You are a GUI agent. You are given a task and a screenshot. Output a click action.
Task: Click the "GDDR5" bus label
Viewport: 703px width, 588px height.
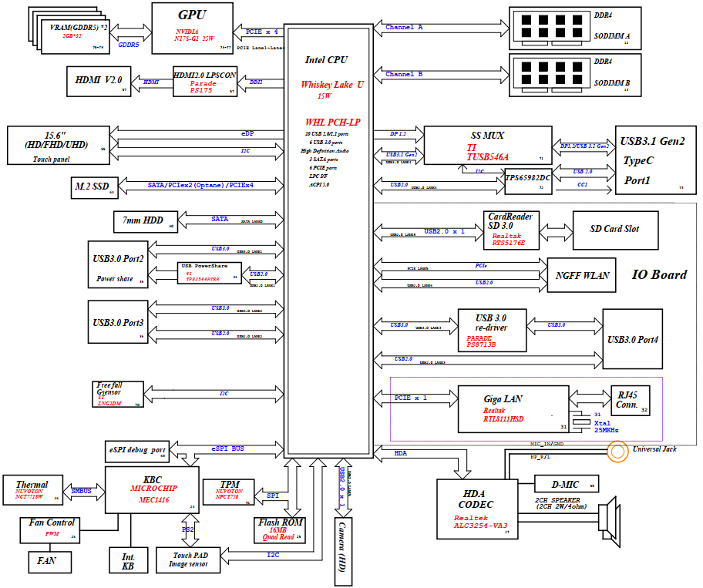(x=129, y=45)
